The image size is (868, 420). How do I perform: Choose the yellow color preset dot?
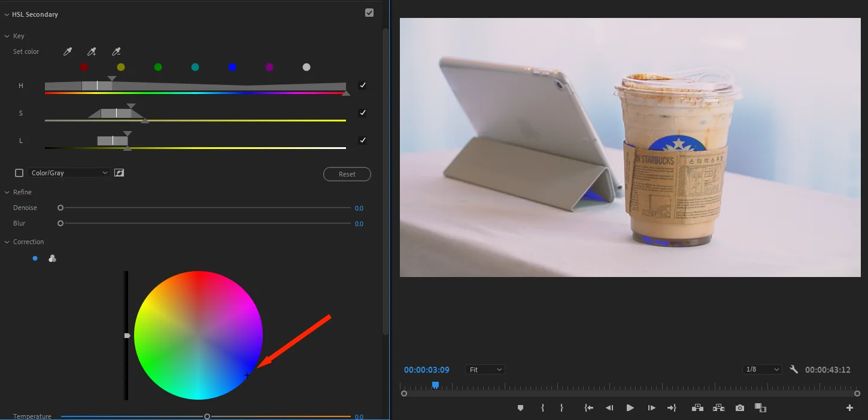121,68
